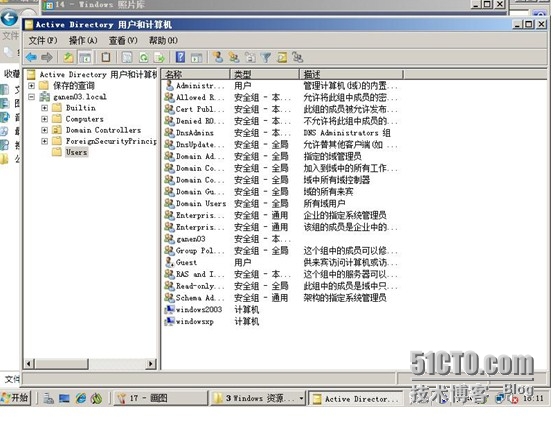Click the windowsxp computer icon

pos(170,321)
